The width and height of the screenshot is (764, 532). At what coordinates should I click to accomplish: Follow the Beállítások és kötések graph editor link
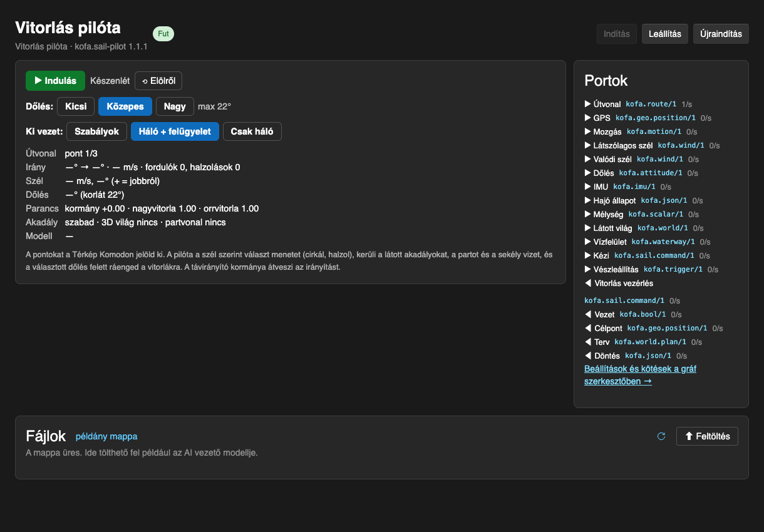[640, 375]
